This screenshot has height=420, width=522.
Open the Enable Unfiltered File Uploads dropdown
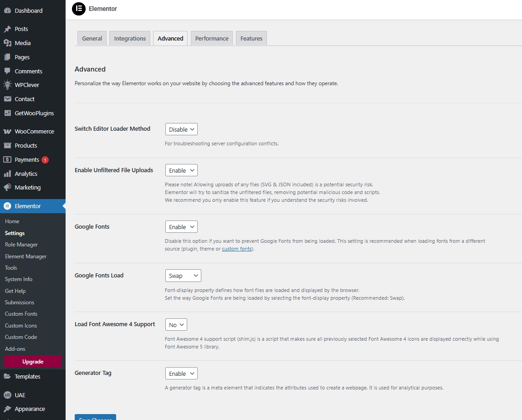(x=181, y=170)
